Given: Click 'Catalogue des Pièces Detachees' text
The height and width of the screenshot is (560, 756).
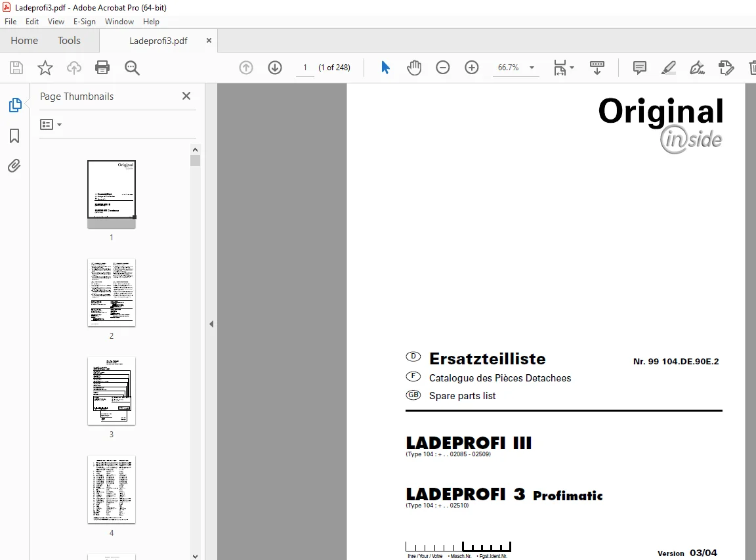Looking at the screenshot, I should [x=500, y=378].
